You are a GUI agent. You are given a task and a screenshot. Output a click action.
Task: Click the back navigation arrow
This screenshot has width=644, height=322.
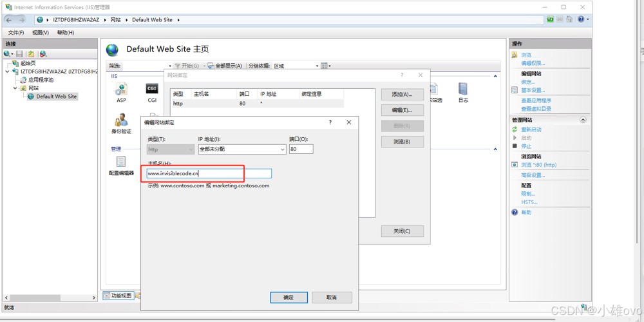pyautogui.click(x=10, y=20)
